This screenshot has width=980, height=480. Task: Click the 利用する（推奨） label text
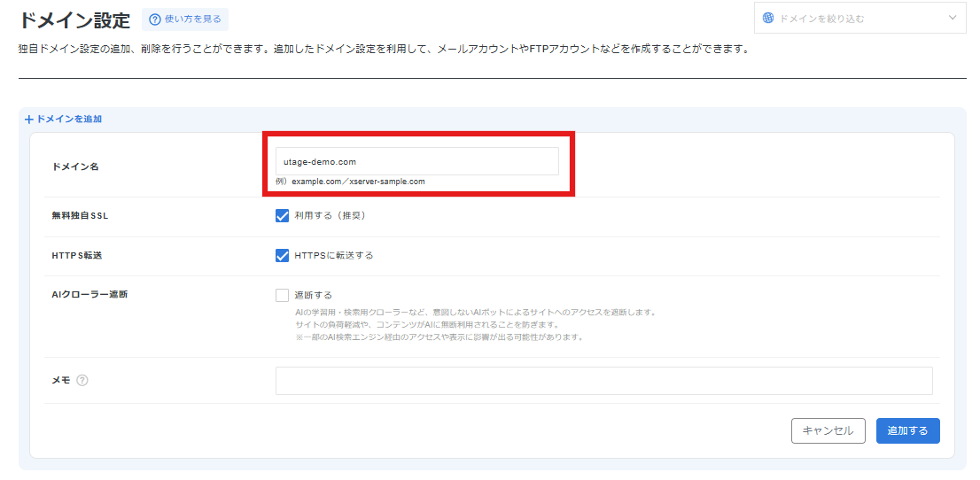pyautogui.click(x=330, y=215)
